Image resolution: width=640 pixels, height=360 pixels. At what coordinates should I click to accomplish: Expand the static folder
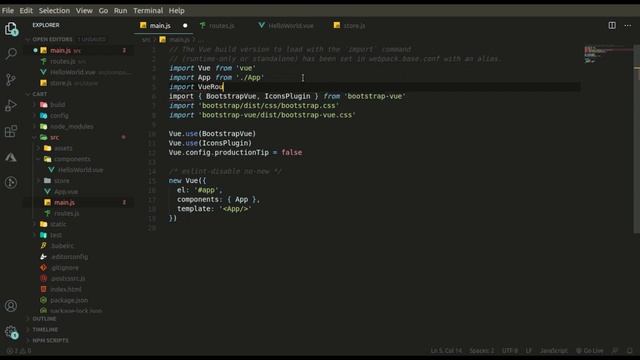click(x=58, y=224)
